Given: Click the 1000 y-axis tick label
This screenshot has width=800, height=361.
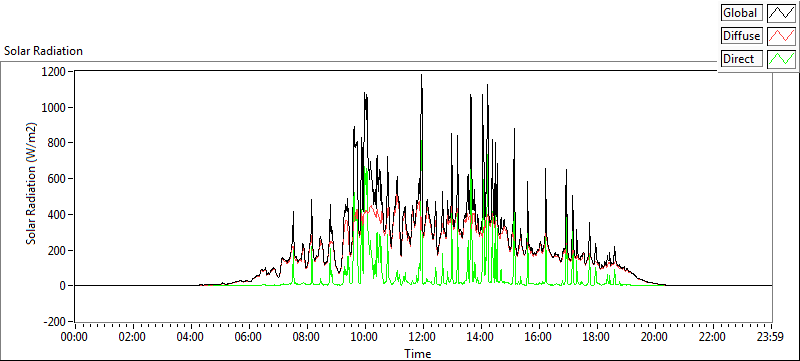Looking at the screenshot, I should point(55,107).
